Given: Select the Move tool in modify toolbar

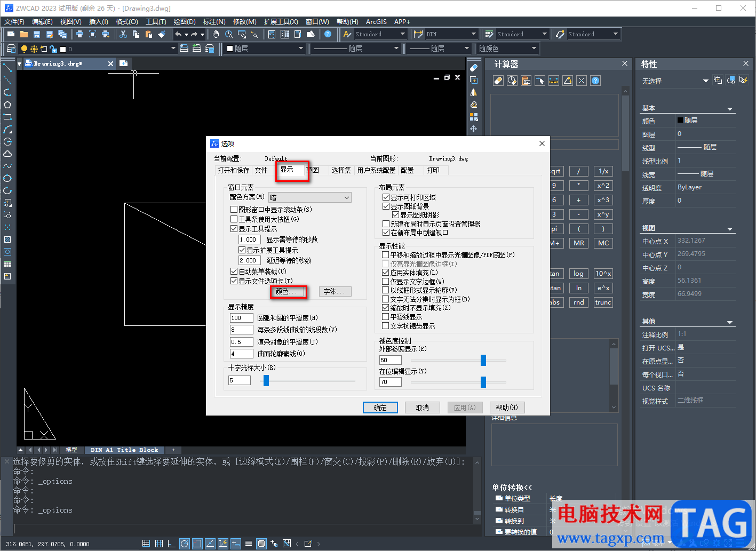Looking at the screenshot, I should (474, 129).
